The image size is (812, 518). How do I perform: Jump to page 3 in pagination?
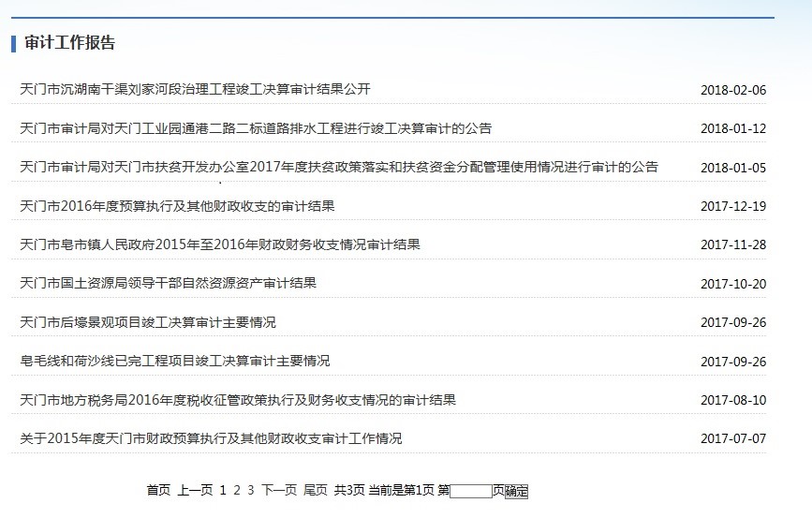(x=251, y=490)
